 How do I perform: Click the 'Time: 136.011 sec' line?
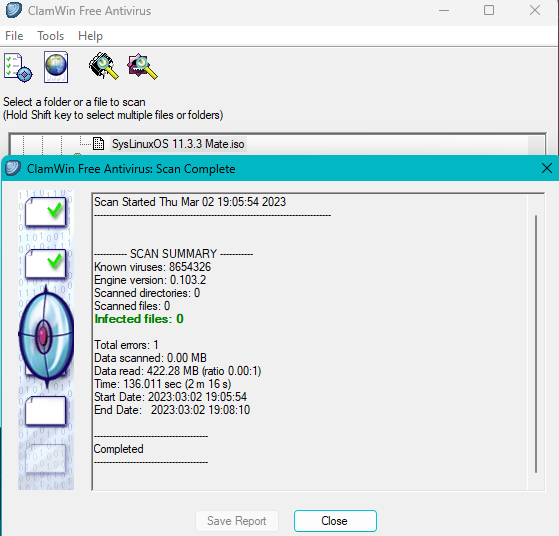(163, 384)
